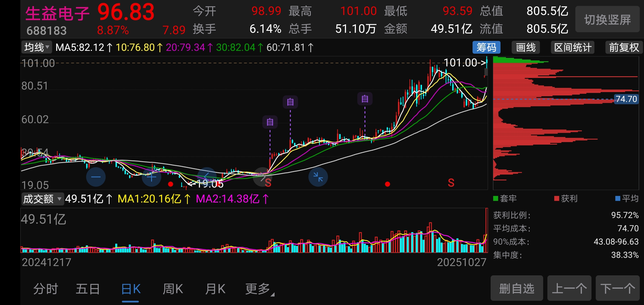Open the 成交额 sub-indicator dropdown
The image size is (644, 305).
(42, 199)
